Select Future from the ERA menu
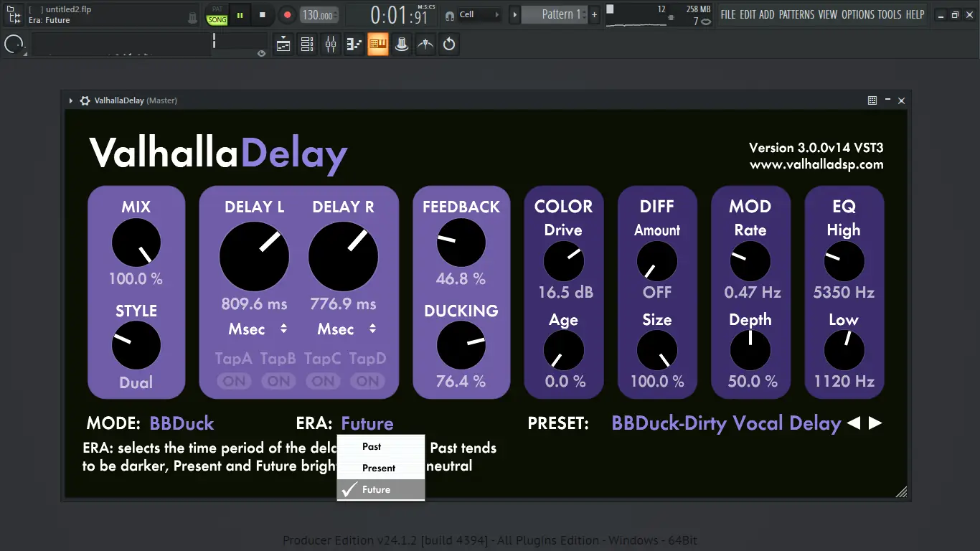 381,489
